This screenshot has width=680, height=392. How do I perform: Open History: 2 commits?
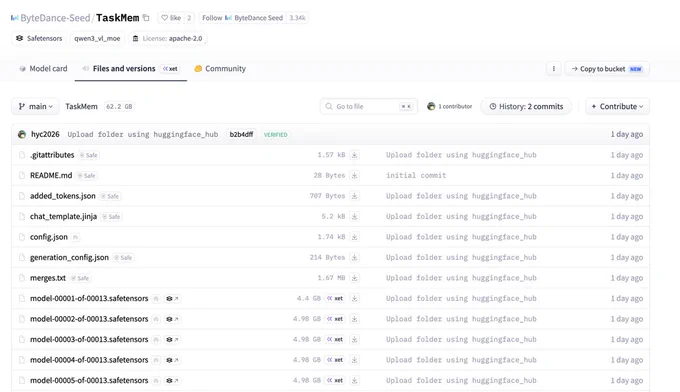526,106
